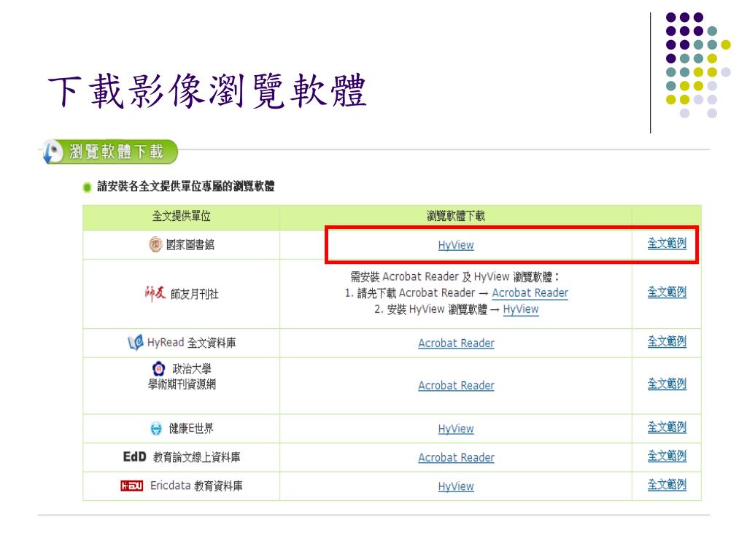Open 全文範例 link for 國家圖書館
The width and height of the screenshot is (747, 560).
tap(667, 244)
